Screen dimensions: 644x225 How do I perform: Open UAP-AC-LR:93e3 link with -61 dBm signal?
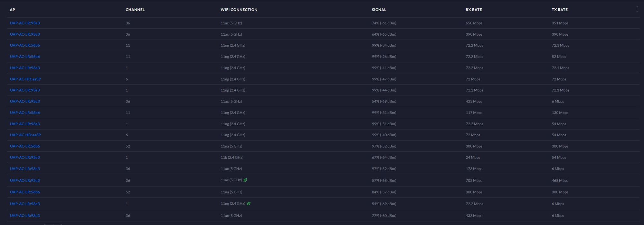(x=25, y=23)
